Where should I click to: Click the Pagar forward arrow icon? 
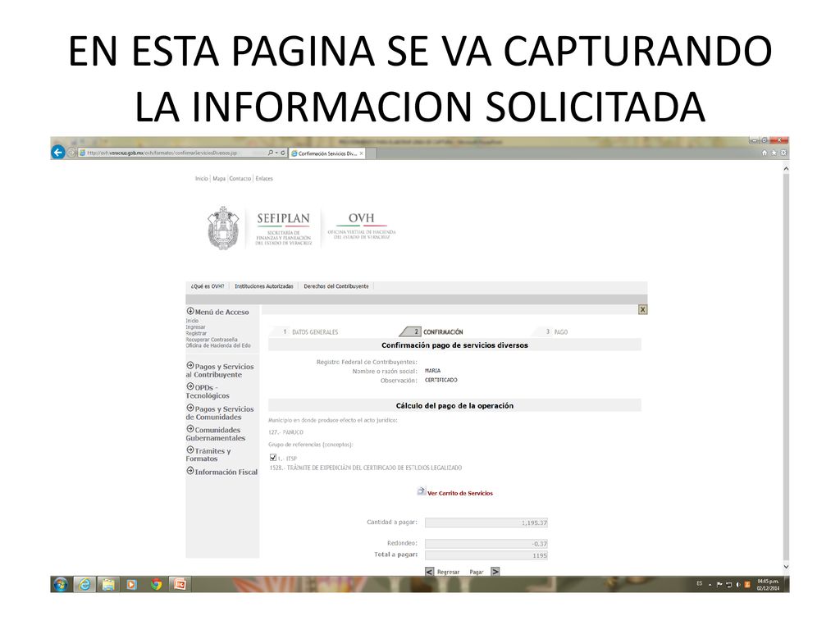pos(495,572)
